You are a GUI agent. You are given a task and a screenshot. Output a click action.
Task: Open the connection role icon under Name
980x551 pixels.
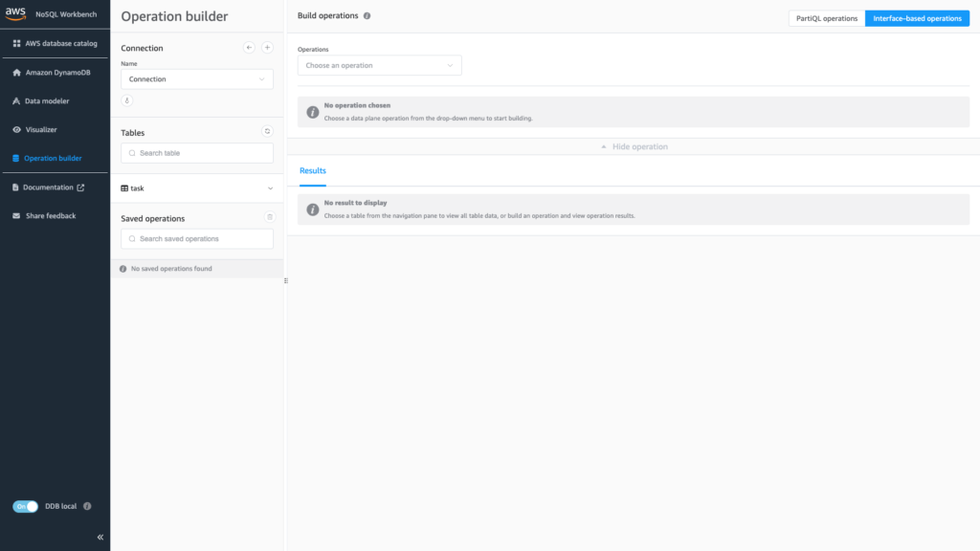(x=126, y=99)
